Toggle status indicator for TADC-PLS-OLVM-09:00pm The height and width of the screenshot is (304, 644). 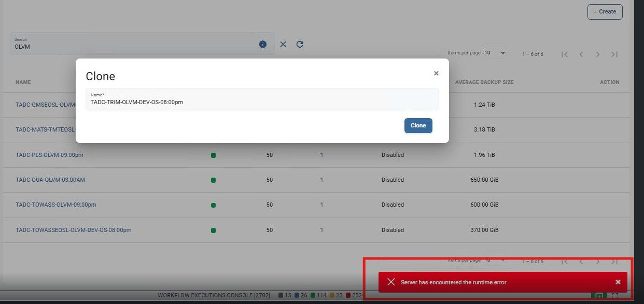tap(213, 155)
